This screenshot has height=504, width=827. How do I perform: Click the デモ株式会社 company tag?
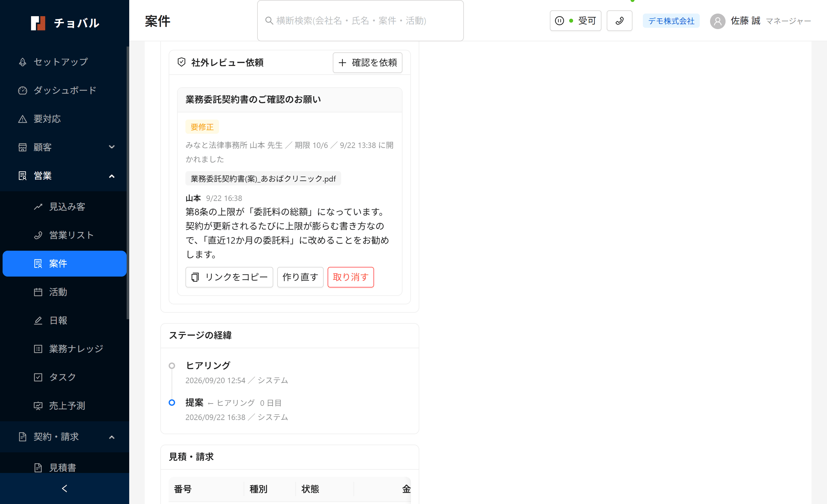coord(671,21)
